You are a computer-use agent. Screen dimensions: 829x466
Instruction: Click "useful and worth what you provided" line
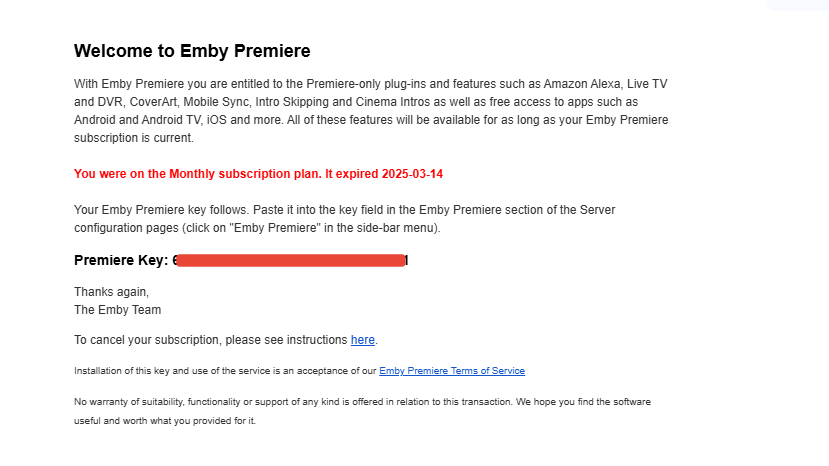pos(164,421)
